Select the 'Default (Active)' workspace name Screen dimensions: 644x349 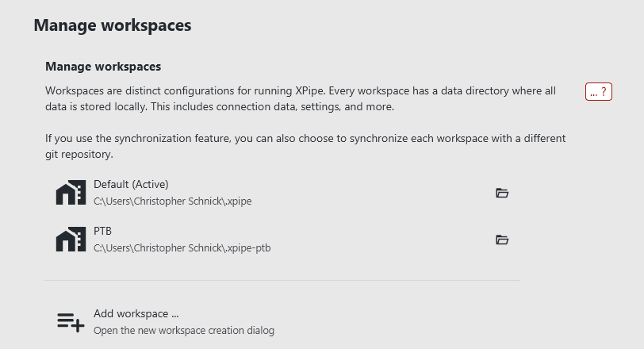coord(131,185)
